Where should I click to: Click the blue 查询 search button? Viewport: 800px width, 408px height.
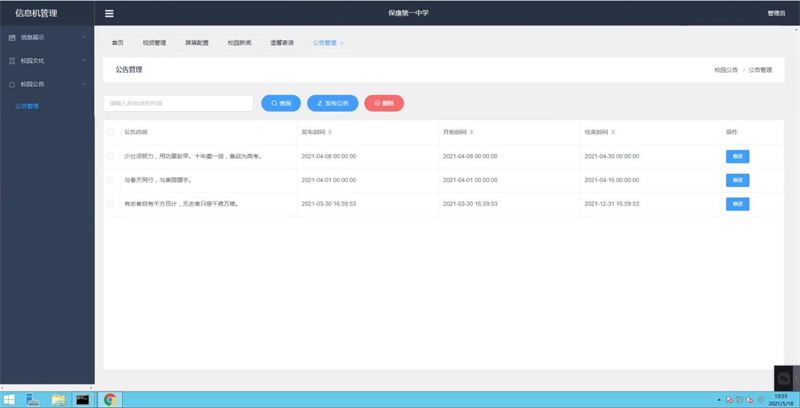(281, 103)
